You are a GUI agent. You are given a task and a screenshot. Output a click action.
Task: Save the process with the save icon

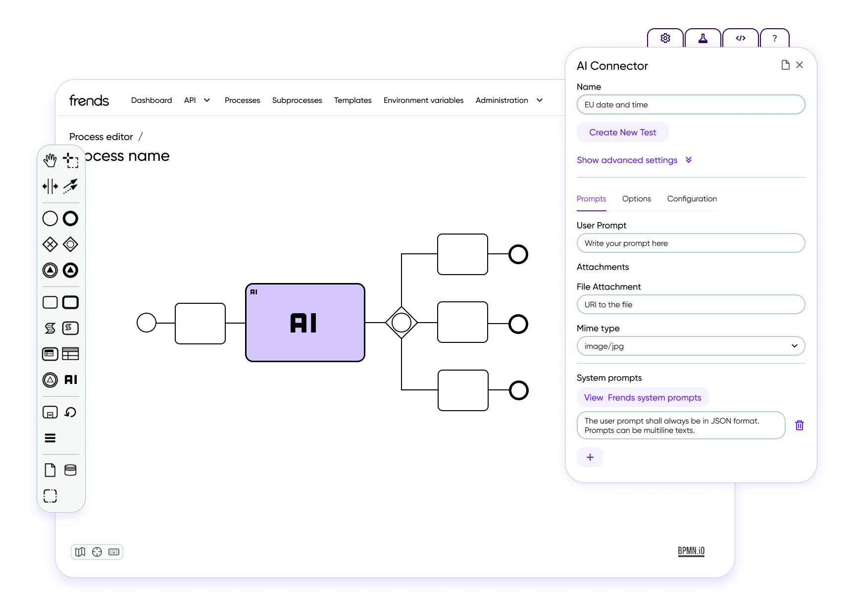tap(50, 412)
